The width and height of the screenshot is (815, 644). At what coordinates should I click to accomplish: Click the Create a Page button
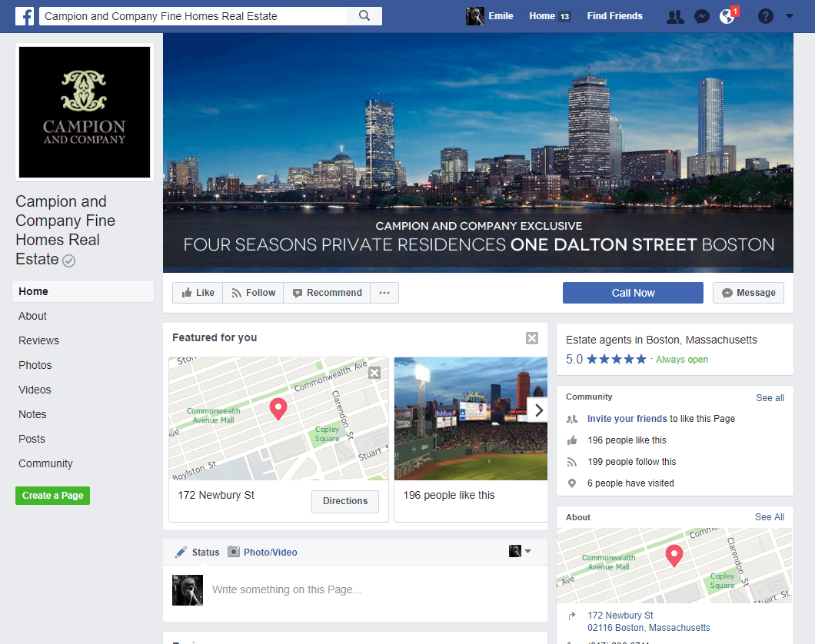coord(52,496)
